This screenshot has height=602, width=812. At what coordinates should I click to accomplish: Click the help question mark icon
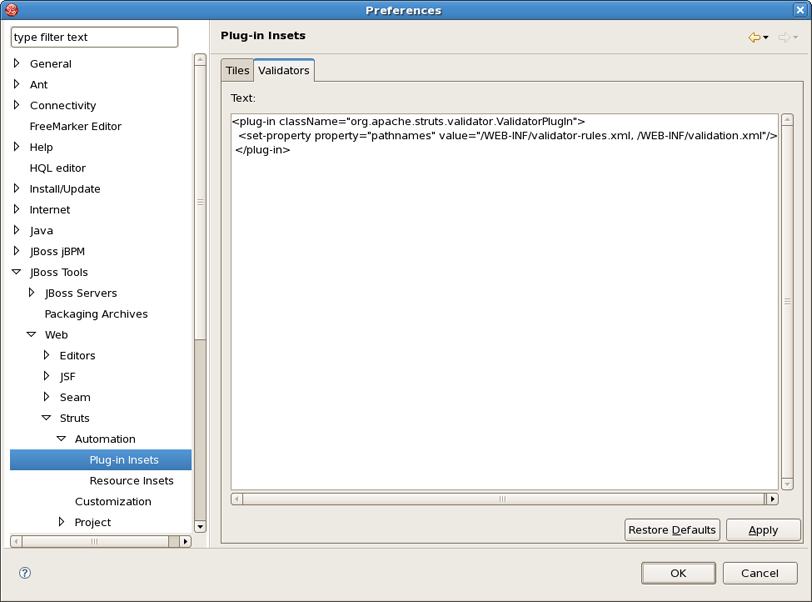[25, 573]
